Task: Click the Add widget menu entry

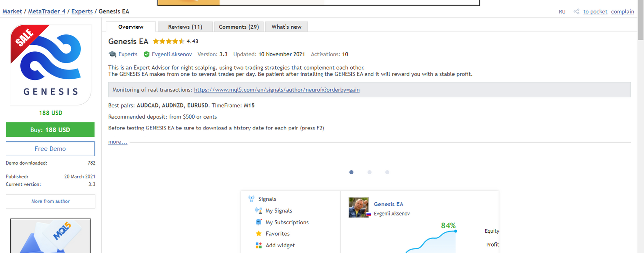Action: pyautogui.click(x=280, y=245)
